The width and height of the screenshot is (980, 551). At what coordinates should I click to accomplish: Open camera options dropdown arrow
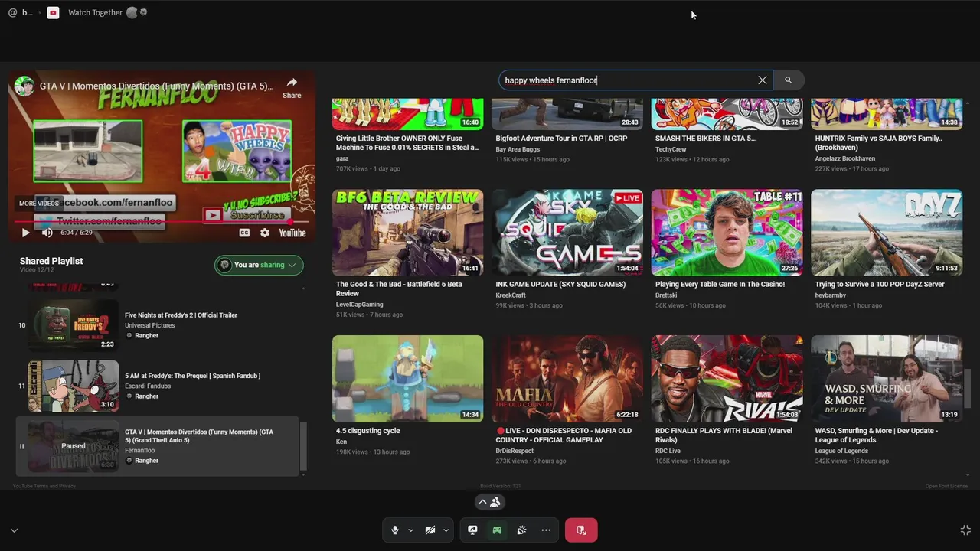pyautogui.click(x=446, y=530)
